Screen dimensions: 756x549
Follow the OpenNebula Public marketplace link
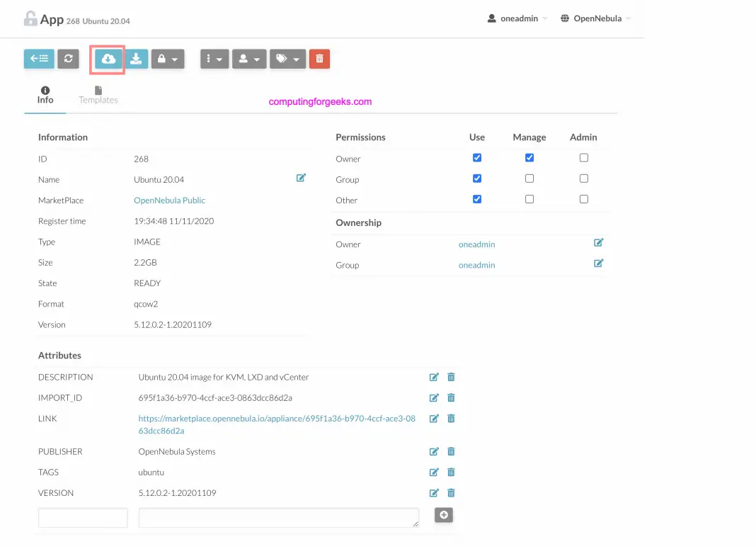[170, 200]
